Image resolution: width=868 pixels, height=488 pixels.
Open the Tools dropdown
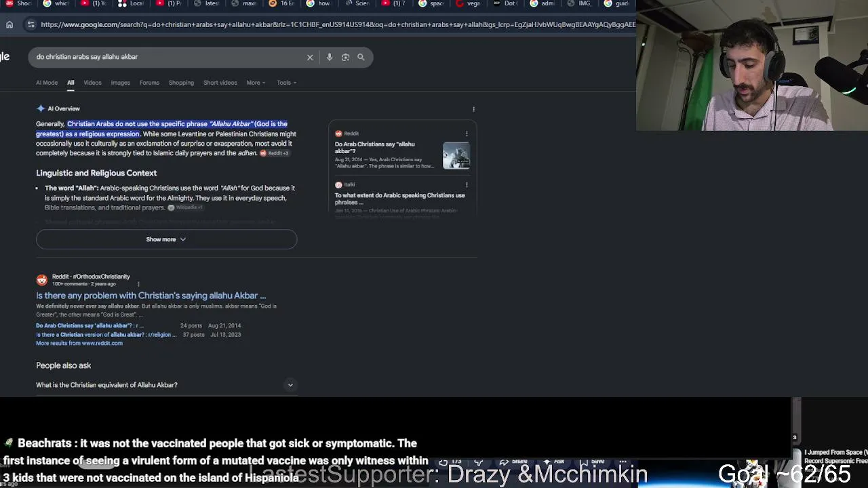(286, 83)
